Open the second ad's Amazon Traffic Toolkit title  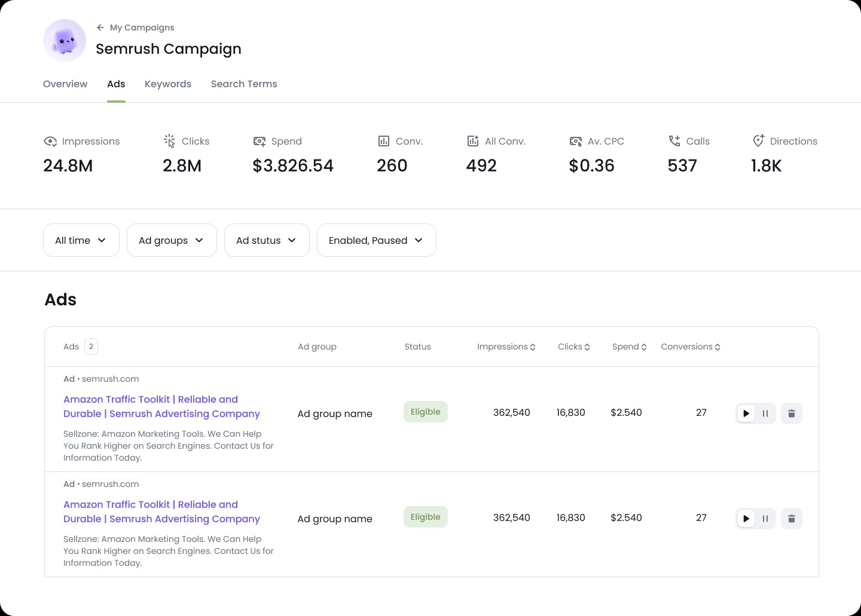(x=161, y=511)
